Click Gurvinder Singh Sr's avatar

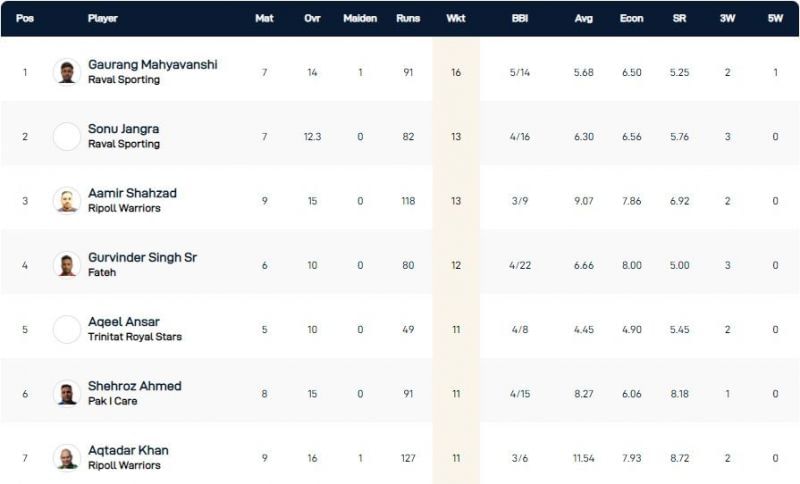(67, 264)
